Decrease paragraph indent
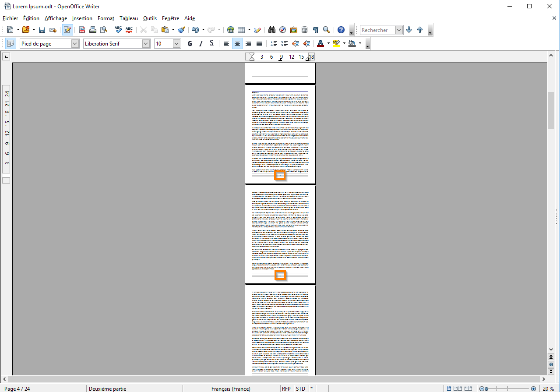The image size is (560, 392). click(296, 43)
